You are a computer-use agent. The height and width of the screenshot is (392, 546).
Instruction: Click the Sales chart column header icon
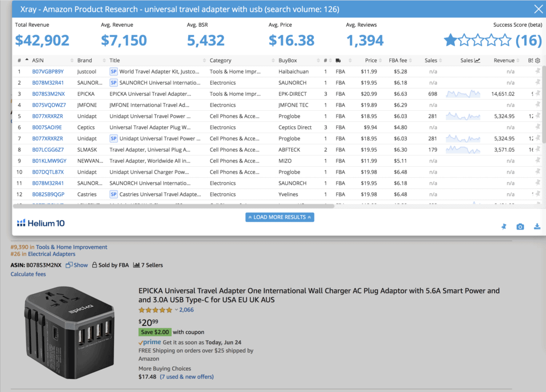(x=477, y=61)
